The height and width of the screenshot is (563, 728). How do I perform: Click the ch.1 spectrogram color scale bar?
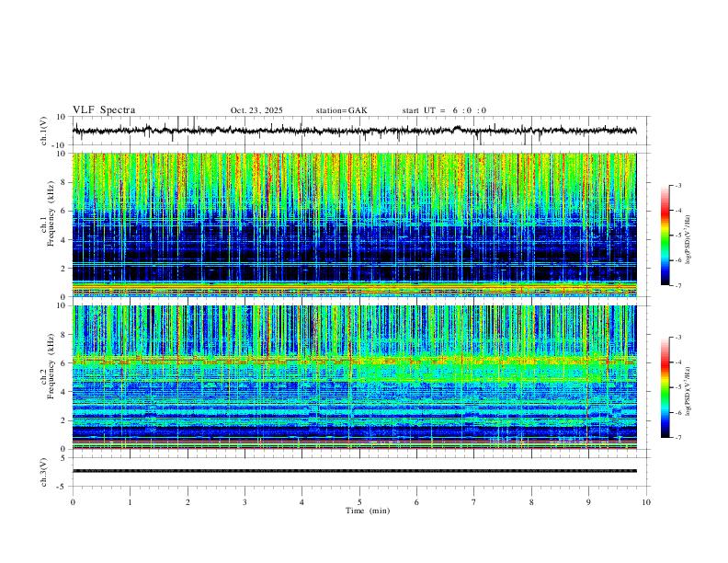[x=665, y=236]
